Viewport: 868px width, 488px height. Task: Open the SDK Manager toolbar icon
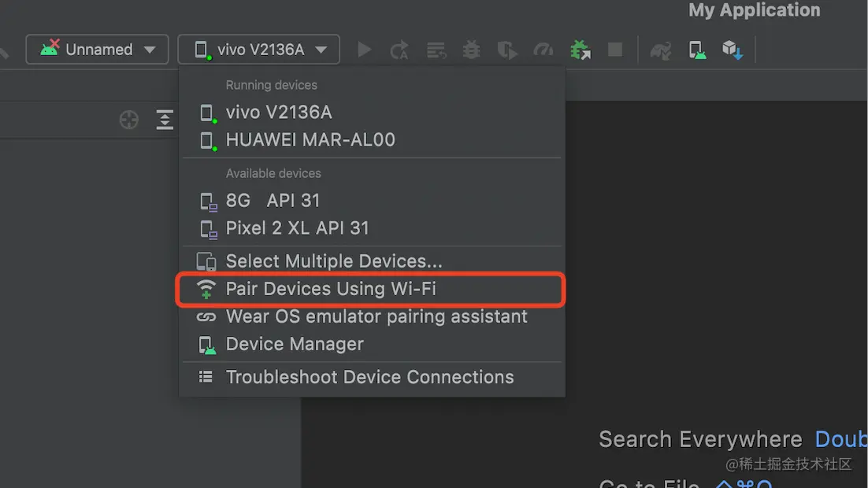click(732, 50)
